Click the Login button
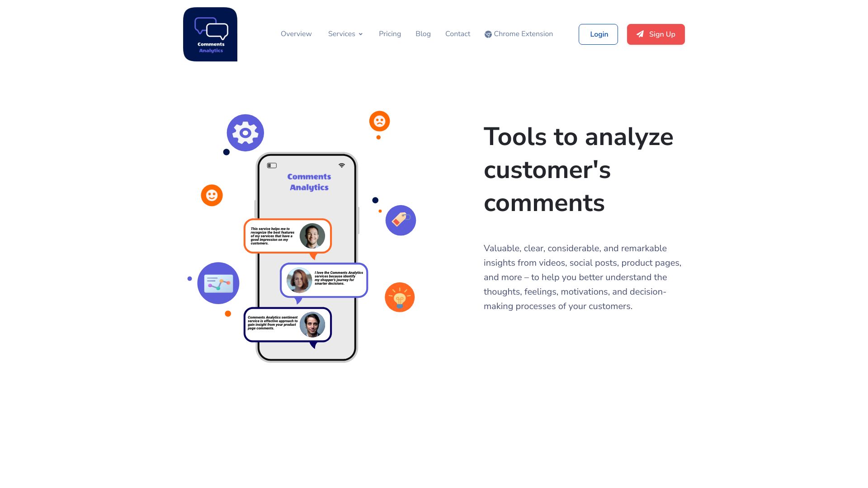Image resolution: width=868 pixels, height=488 pixels. pyautogui.click(x=599, y=34)
